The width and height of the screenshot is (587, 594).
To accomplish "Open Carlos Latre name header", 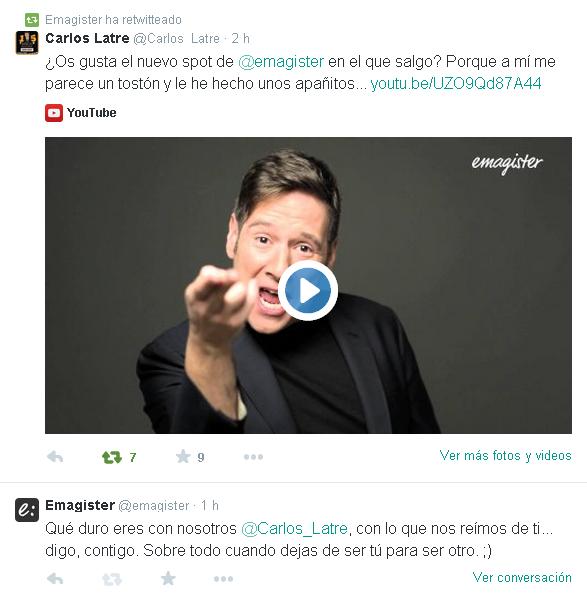I will pos(87,38).
